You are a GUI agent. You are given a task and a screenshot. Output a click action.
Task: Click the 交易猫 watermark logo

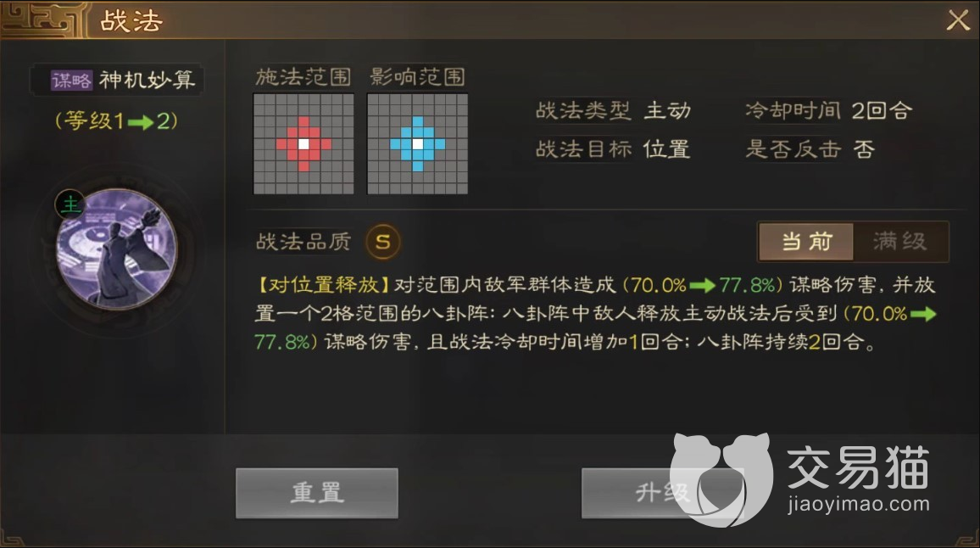800,478
